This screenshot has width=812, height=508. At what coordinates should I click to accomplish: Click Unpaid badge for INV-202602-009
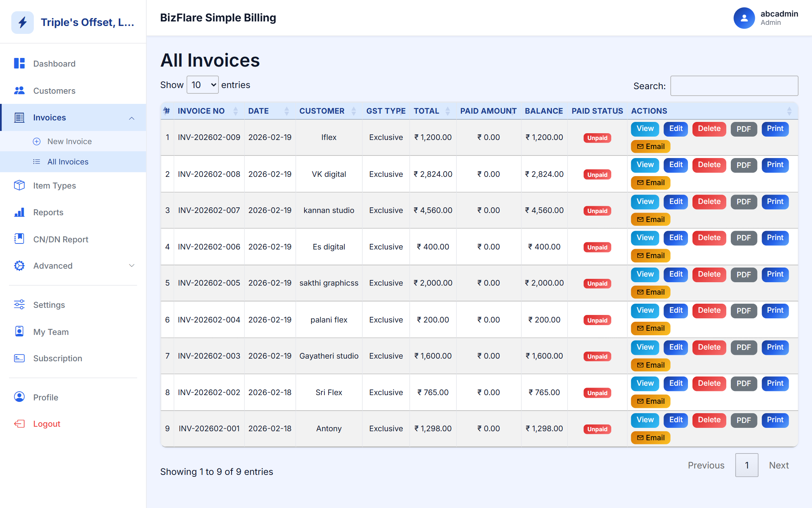(x=597, y=138)
